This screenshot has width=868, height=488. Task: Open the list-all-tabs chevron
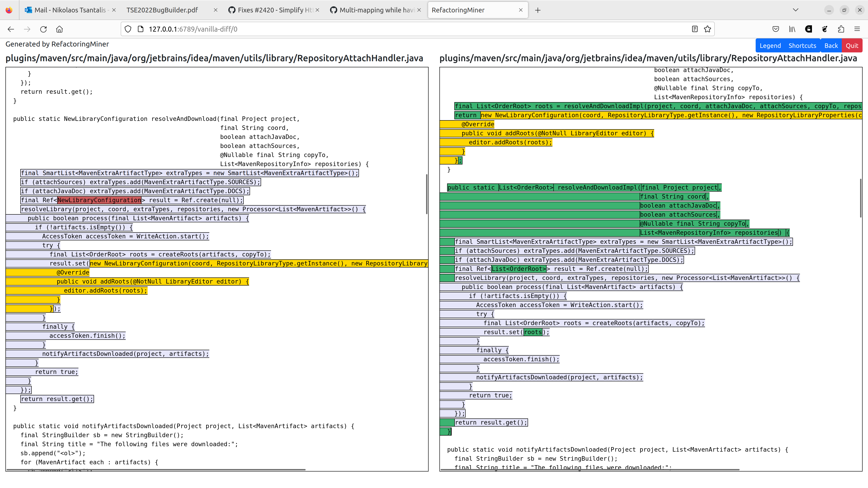(x=796, y=10)
